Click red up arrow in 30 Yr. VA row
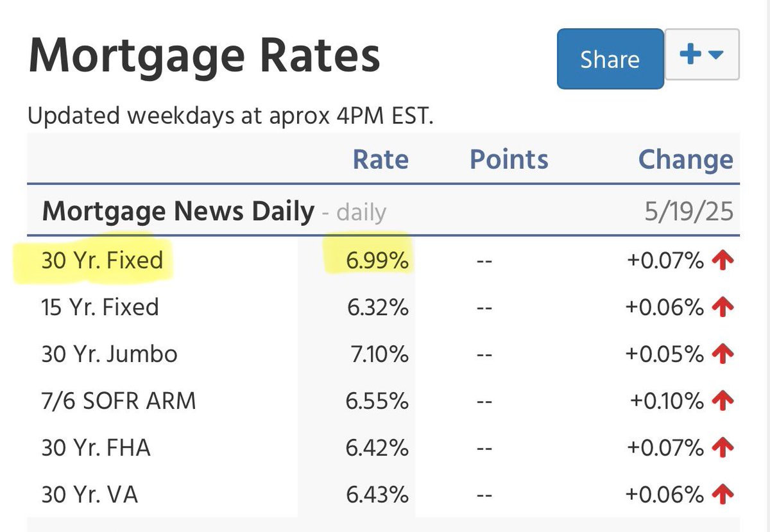The image size is (770, 532). pyautogui.click(x=723, y=495)
